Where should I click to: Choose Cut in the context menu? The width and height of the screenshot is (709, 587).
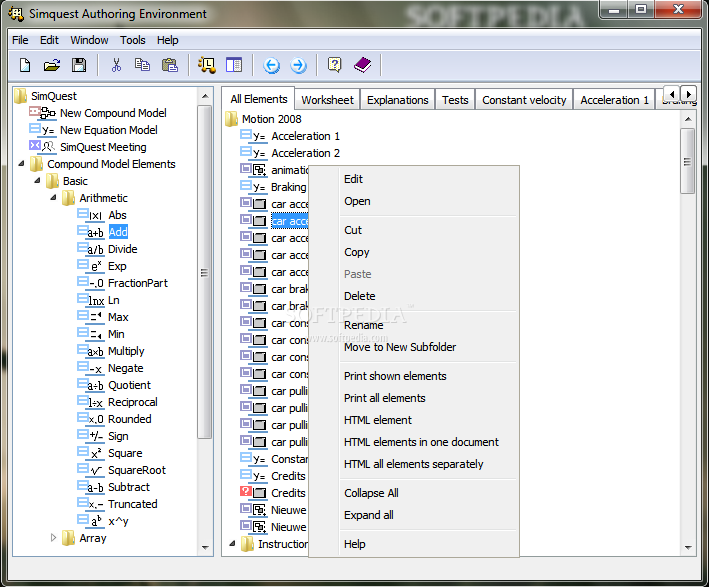(413, 230)
